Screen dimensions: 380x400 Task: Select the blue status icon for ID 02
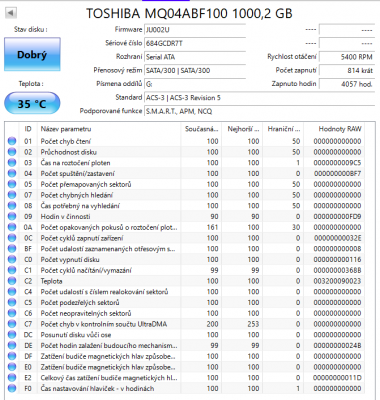12,152
